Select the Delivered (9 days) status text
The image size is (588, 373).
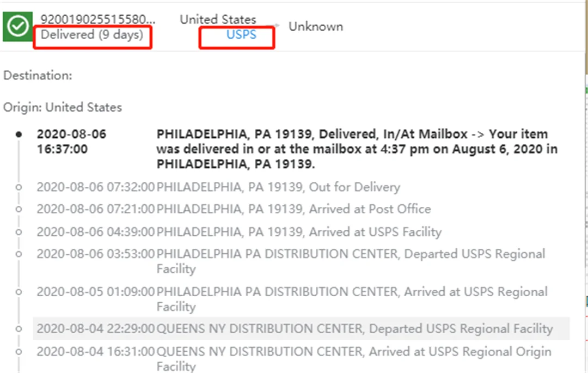click(92, 35)
